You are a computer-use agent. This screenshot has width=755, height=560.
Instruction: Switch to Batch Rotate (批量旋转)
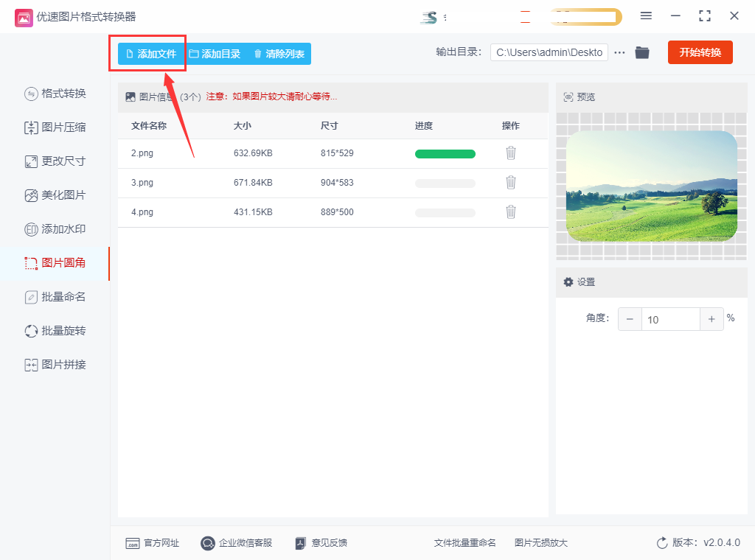[x=55, y=331]
